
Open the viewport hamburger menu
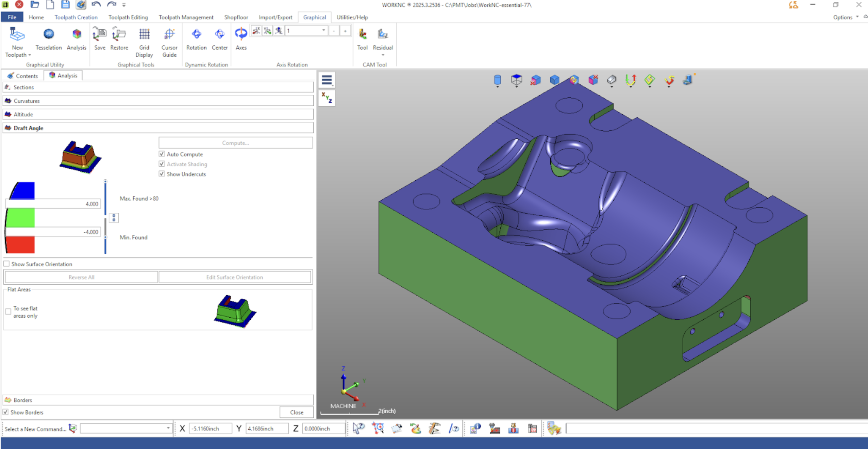tap(327, 80)
